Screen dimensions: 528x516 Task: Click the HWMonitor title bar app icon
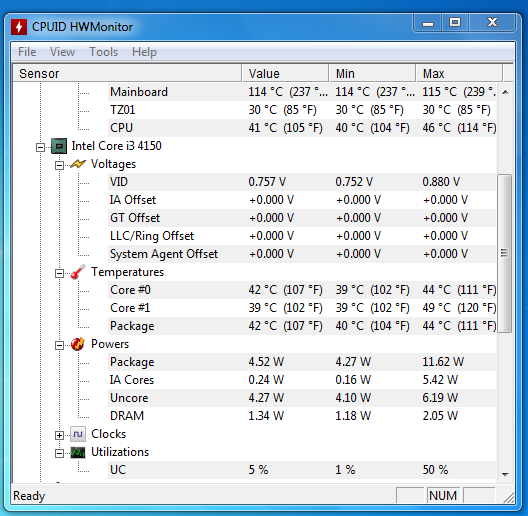click(19, 27)
